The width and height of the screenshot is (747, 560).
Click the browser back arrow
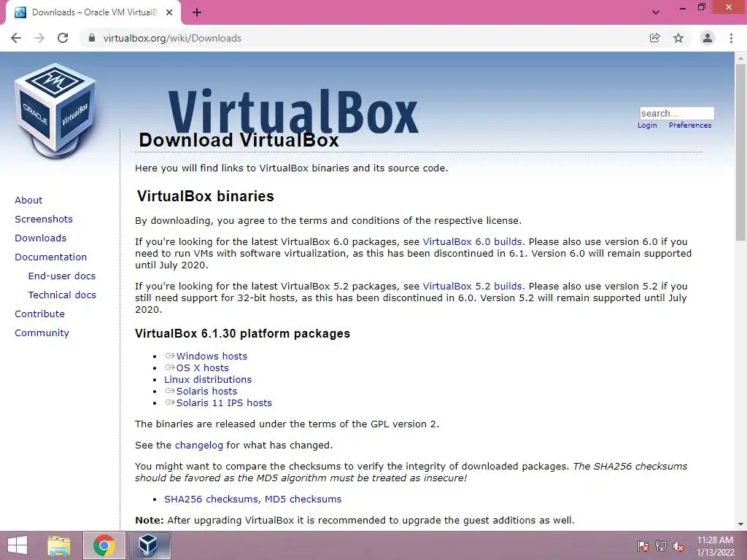(16, 38)
